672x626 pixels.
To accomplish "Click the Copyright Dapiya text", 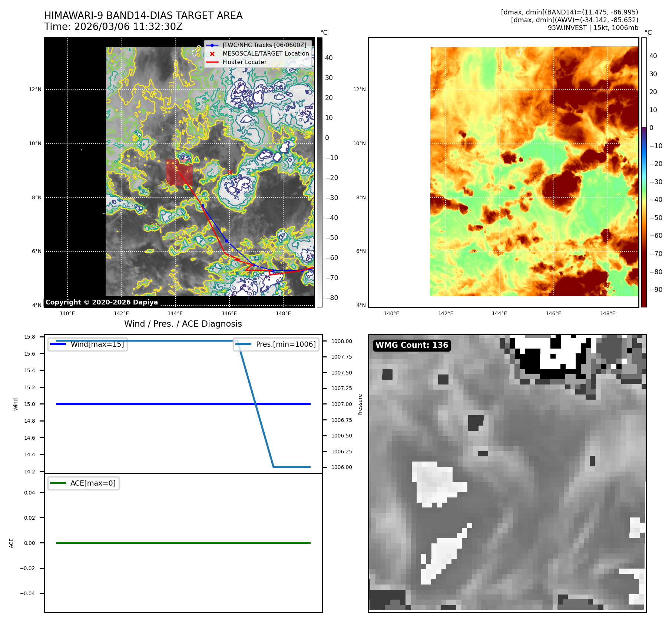I will tap(102, 302).
